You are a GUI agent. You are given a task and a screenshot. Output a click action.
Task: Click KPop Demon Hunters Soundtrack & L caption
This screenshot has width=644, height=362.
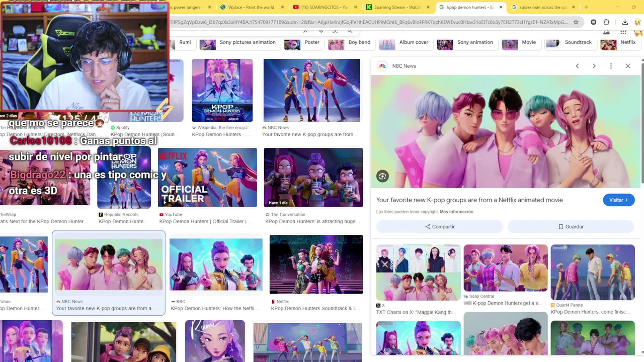click(x=315, y=309)
